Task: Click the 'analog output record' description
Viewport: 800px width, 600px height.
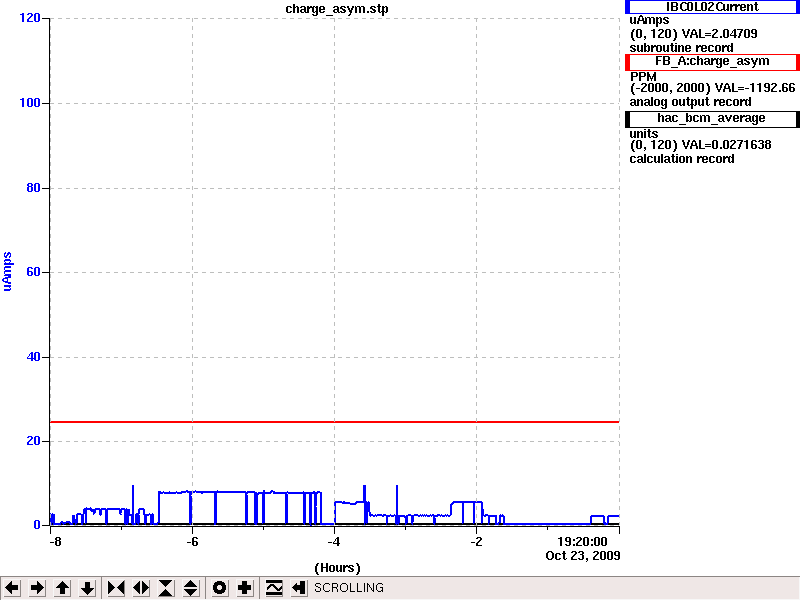Action: (x=690, y=102)
